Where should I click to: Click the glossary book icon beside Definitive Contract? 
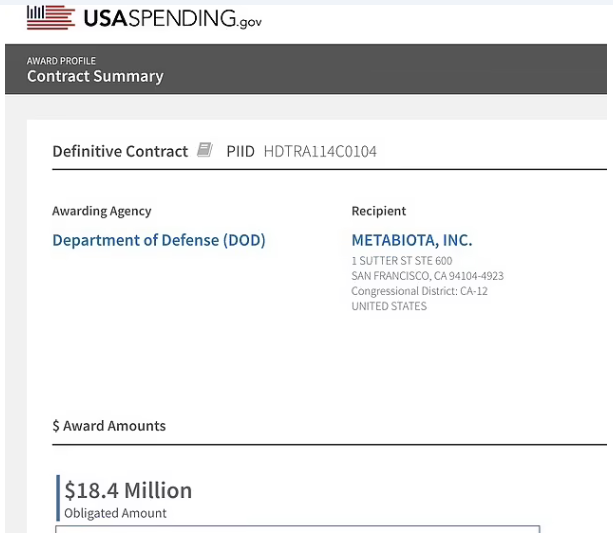(204, 150)
